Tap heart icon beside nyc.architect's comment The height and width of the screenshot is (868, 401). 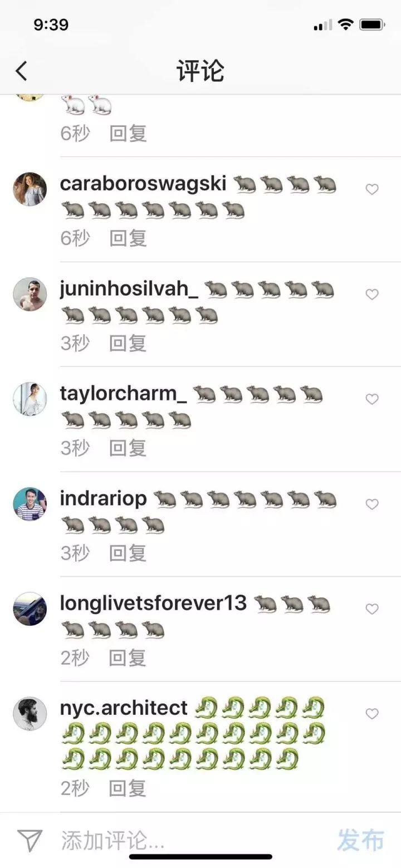click(372, 714)
